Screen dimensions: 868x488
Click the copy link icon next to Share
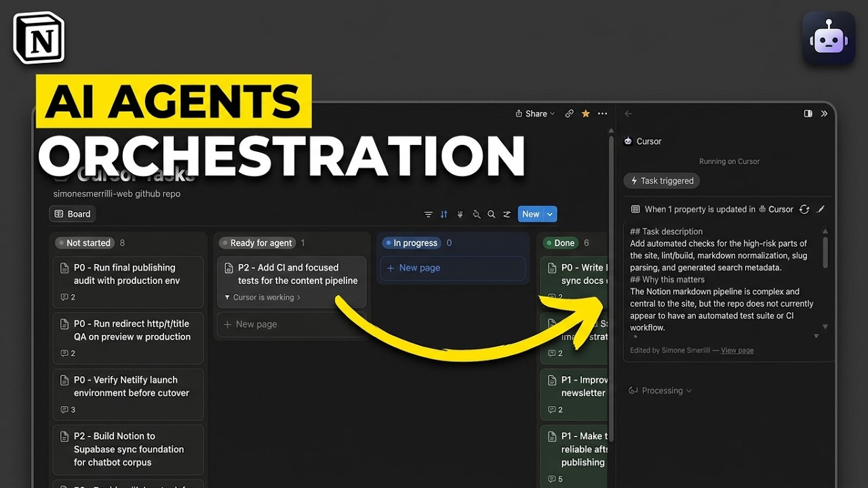tap(570, 114)
